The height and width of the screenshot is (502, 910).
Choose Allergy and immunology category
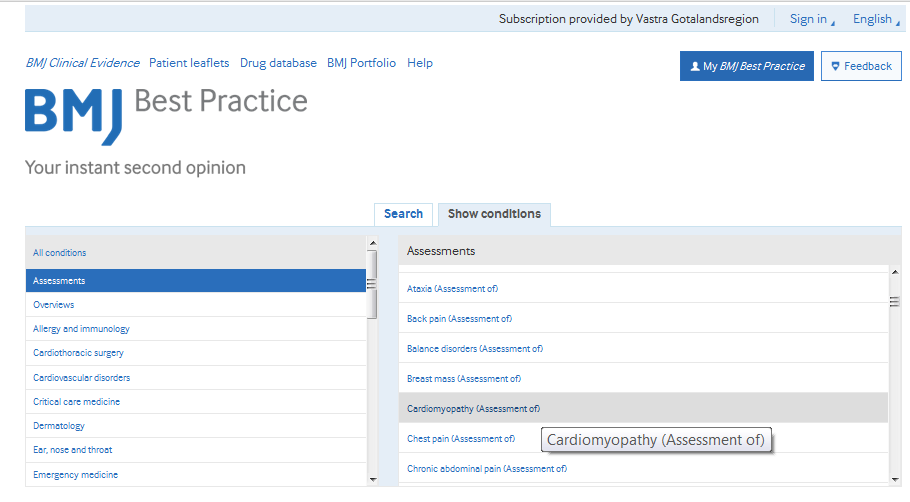[196, 328]
